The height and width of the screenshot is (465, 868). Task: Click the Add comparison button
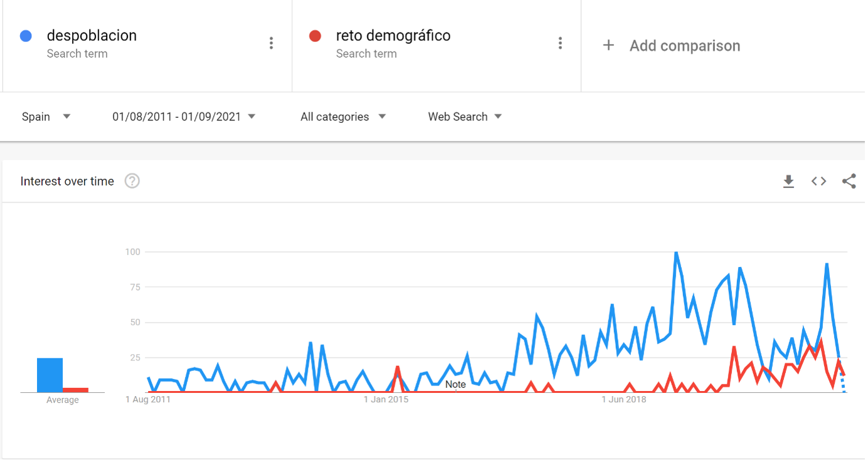coord(684,46)
